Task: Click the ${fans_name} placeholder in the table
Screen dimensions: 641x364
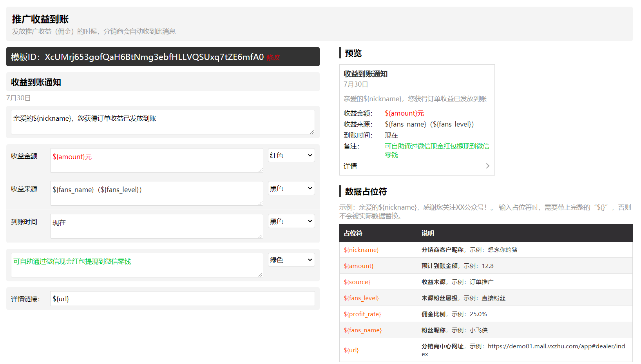Action: tap(362, 330)
